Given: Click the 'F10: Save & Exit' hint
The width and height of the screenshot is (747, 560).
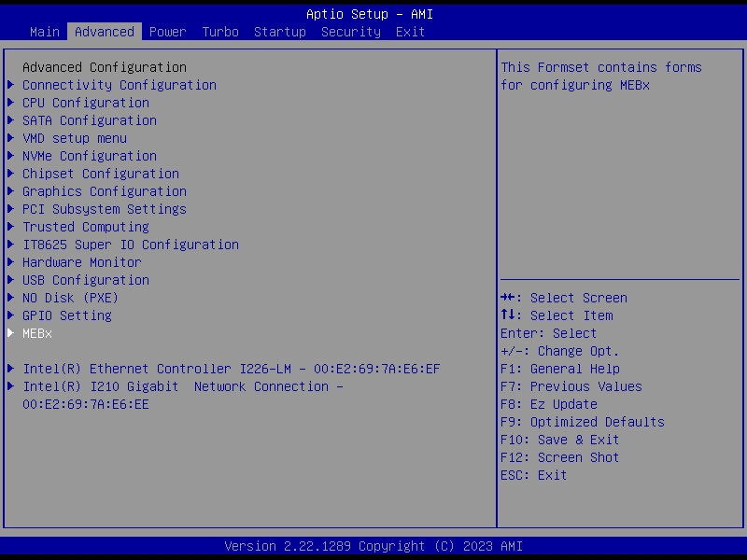Looking at the screenshot, I should click(x=560, y=440).
